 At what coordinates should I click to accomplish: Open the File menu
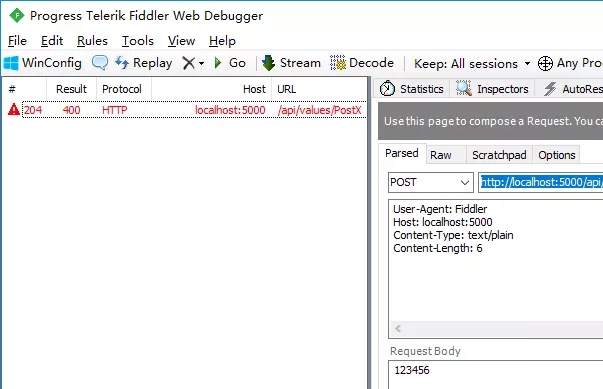click(17, 41)
